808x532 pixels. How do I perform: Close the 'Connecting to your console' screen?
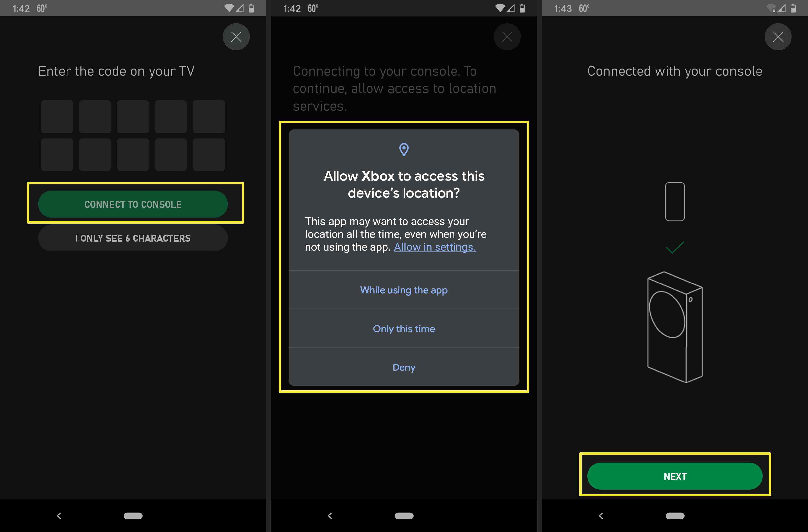[507, 37]
